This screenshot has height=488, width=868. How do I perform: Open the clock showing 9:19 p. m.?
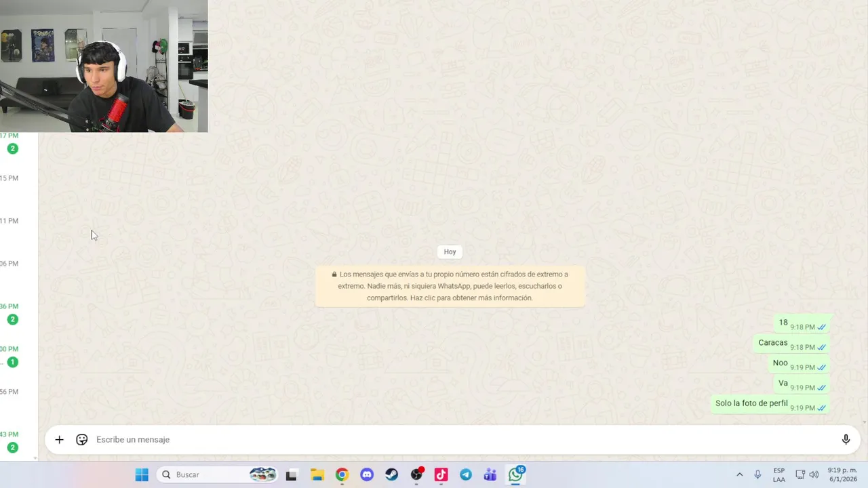tap(842, 475)
